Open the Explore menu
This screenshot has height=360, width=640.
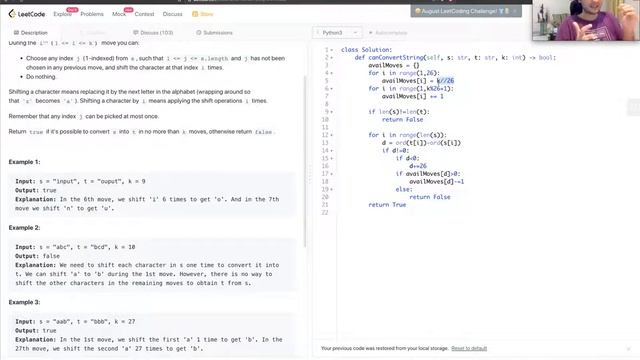(x=62, y=14)
